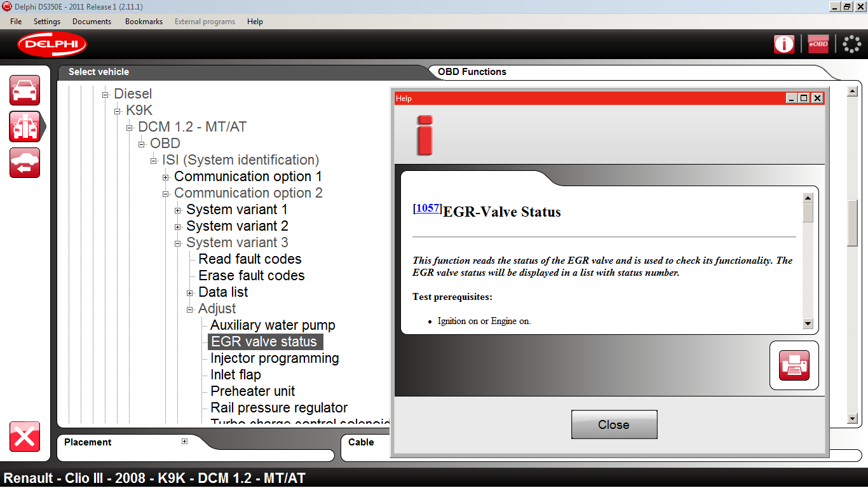Select the multi-car system scan icon

coord(25,126)
